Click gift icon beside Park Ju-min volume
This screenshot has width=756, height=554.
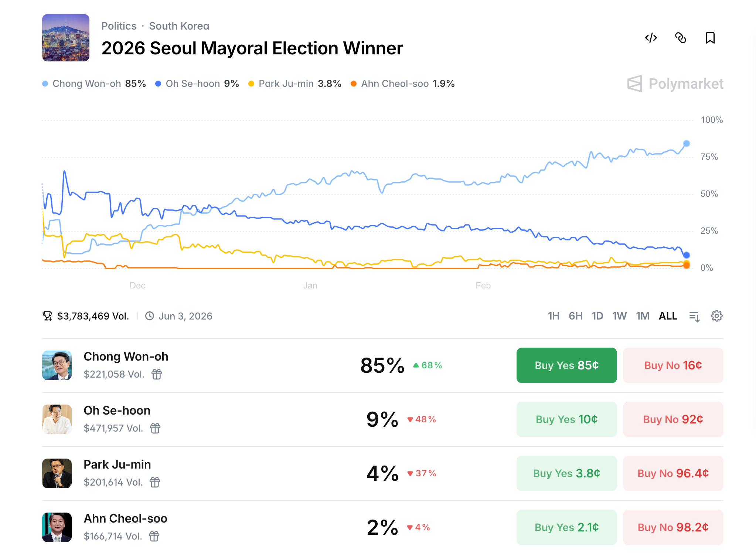pos(155,482)
